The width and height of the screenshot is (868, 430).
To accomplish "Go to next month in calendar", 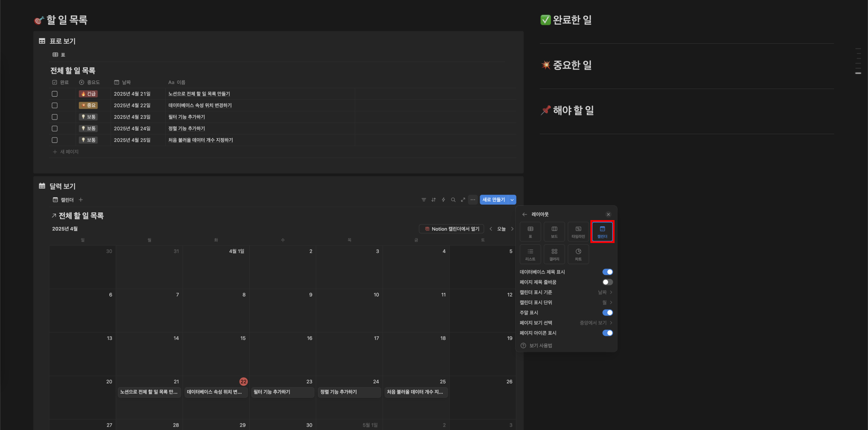I will (x=512, y=229).
